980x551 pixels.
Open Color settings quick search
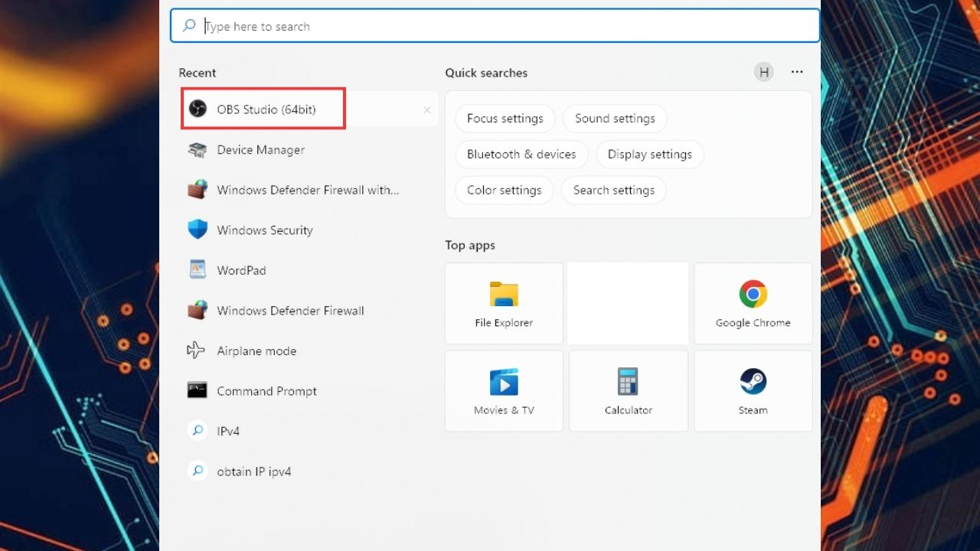pos(504,190)
